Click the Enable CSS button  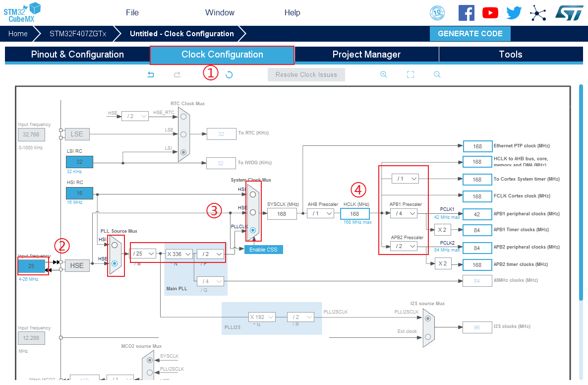[264, 250]
